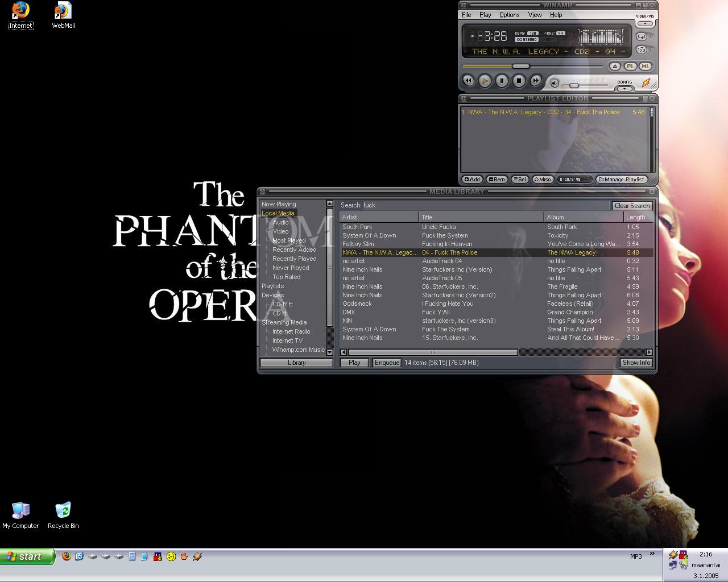Toggle the ML media library button

(x=645, y=66)
